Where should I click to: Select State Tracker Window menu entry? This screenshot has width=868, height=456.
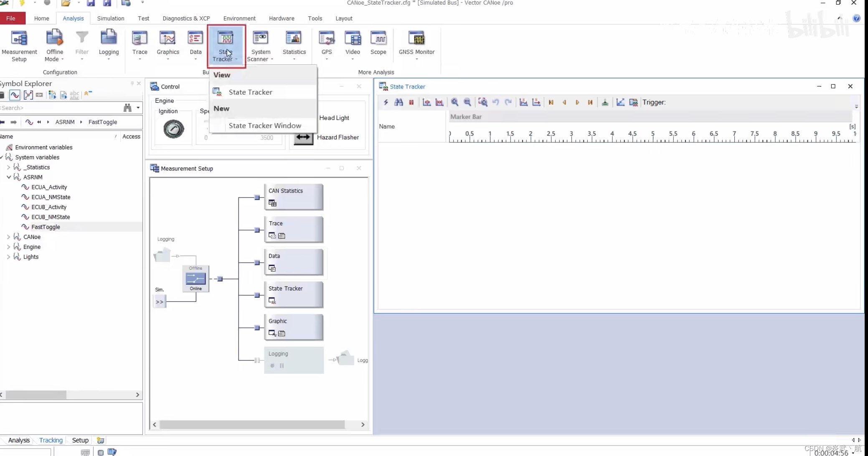pyautogui.click(x=265, y=126)
